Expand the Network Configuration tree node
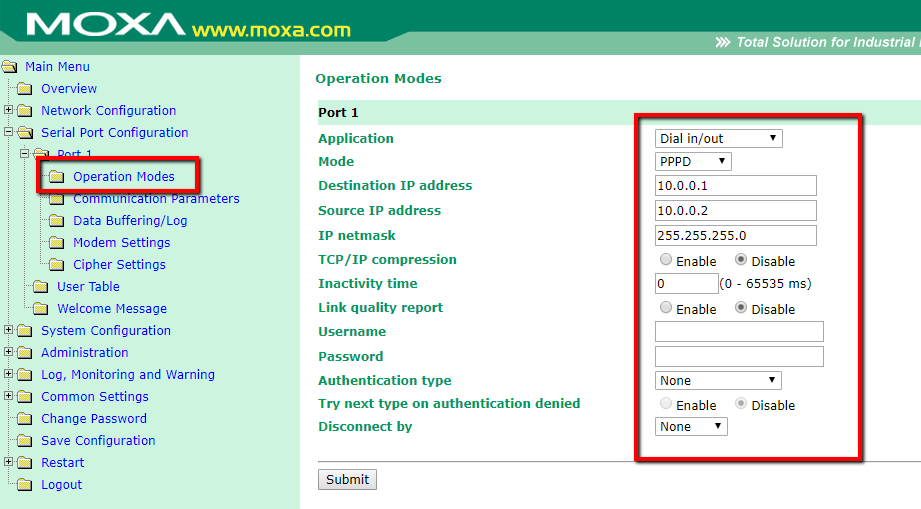Screen dimensions: 921x509 [x=9, y=111]
